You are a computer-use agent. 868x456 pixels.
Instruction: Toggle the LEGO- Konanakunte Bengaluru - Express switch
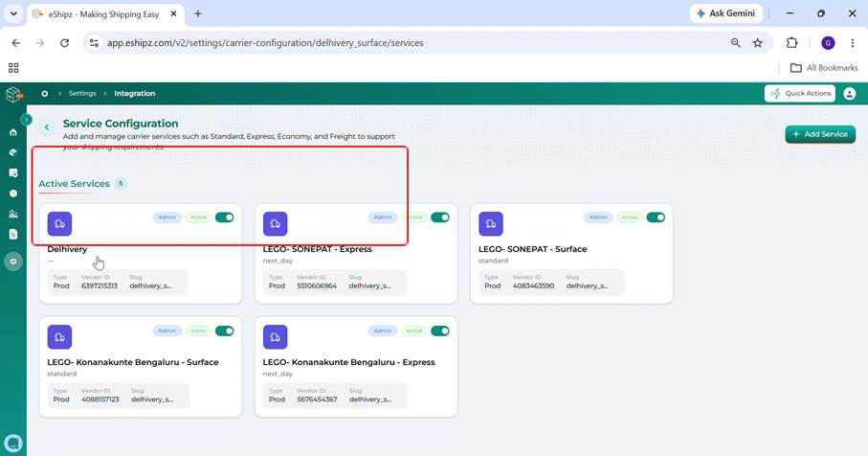pos(440,331)
